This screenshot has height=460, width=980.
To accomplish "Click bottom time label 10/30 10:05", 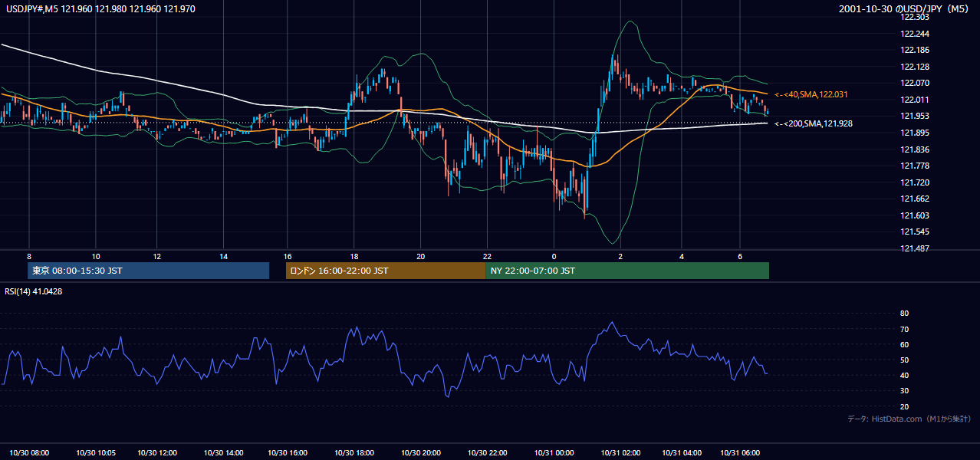I will pyautogui.click(x=95, y=453).
